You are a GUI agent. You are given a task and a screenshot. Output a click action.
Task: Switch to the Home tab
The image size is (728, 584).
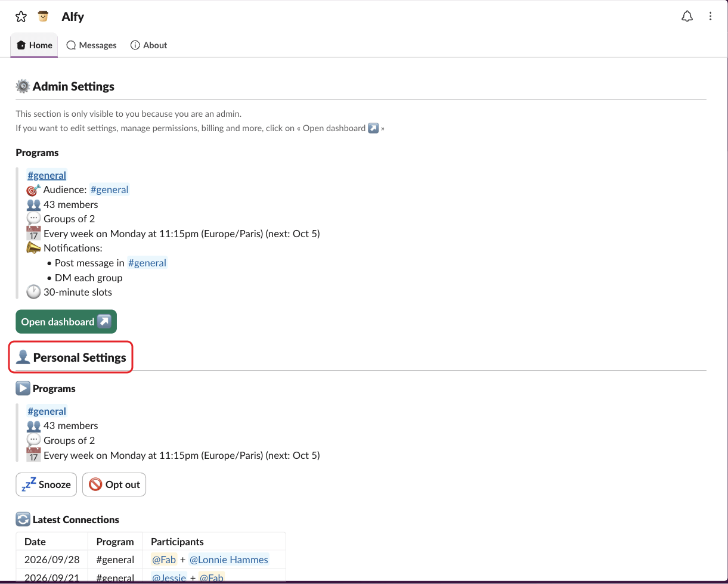(x=35, y=45)
